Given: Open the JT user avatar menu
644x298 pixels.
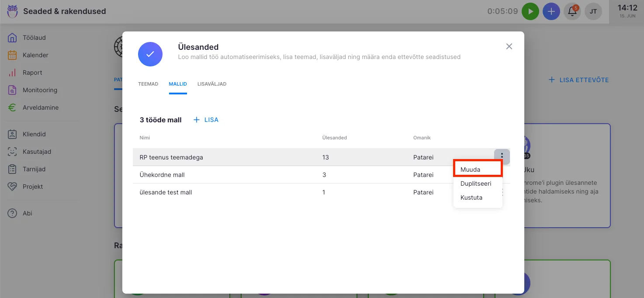Looking at the screenshot, I should click(593, 11).
